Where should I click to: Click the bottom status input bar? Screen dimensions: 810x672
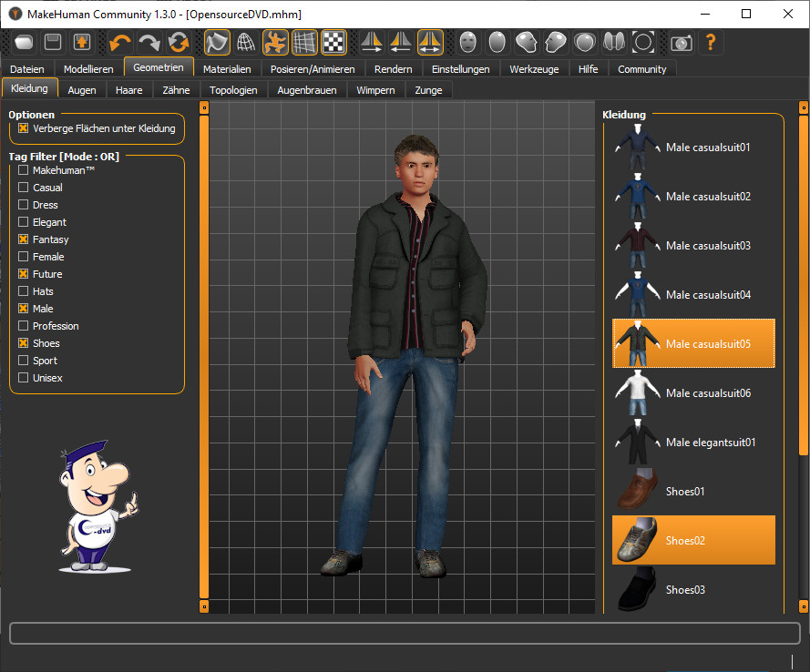(x=405, y=633)
